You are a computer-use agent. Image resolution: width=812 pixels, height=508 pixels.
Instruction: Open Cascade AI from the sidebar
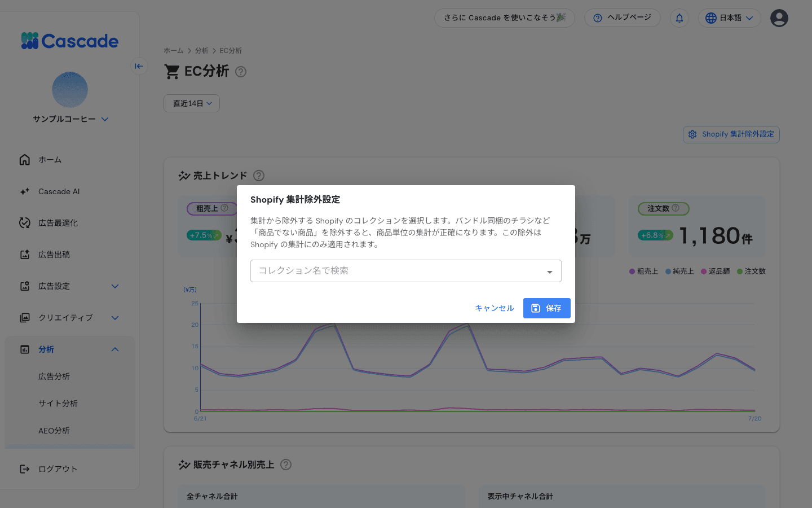click(70, 191)
